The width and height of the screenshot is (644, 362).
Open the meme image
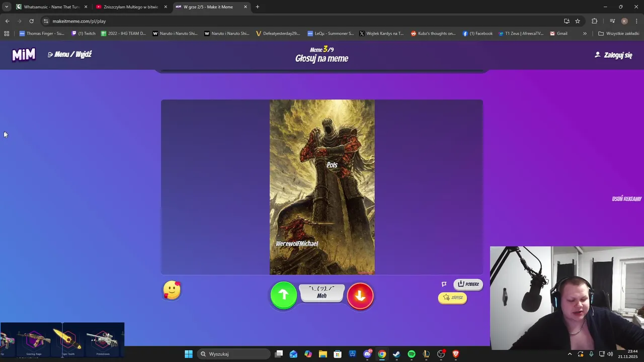(322, 187)
